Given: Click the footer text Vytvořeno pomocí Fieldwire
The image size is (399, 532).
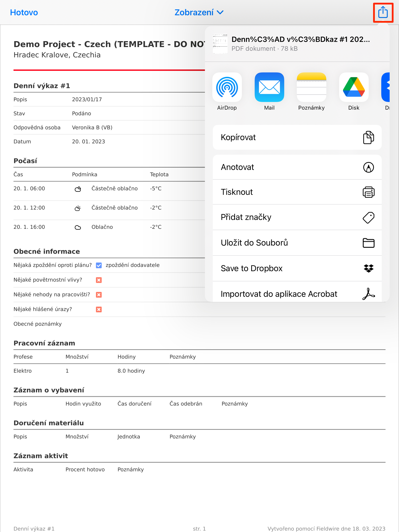Looking at the screenshot, I should [x=326, y=529].
